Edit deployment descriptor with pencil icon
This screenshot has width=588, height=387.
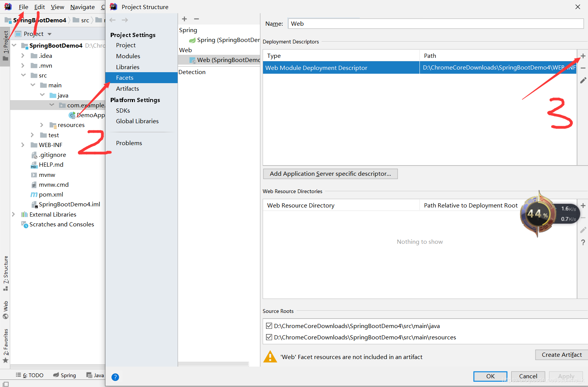583,80
